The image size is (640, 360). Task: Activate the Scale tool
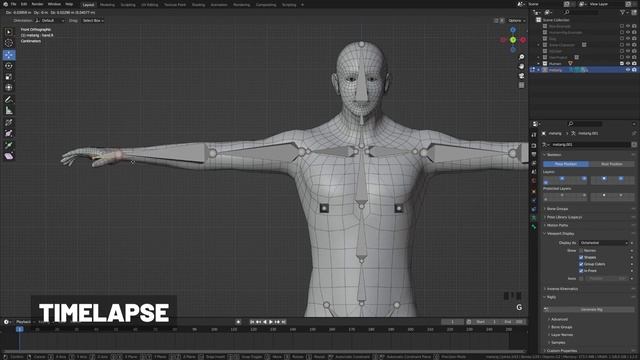(x=9, y=77)
